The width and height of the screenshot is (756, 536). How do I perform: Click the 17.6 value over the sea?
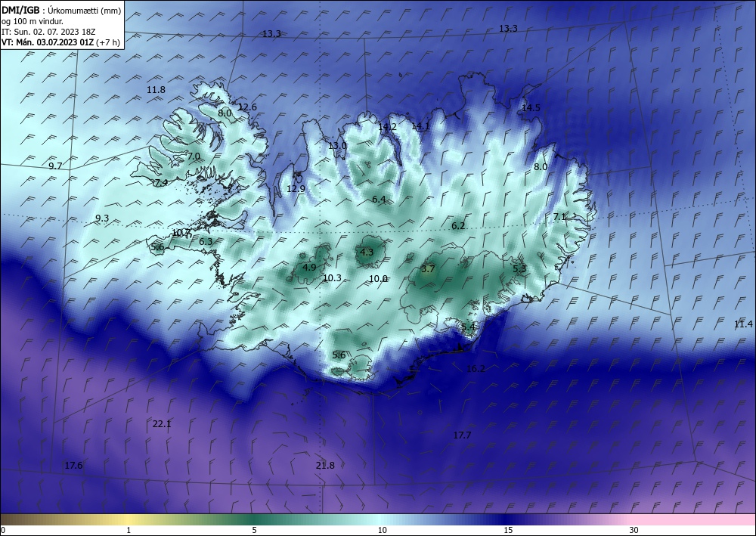pyautogui.click(x=73, y=466)
